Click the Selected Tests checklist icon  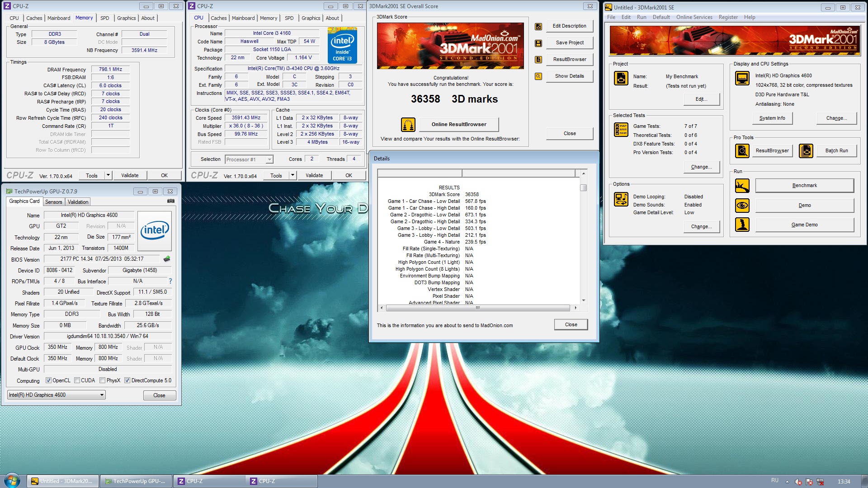click(x=621, y=130)
